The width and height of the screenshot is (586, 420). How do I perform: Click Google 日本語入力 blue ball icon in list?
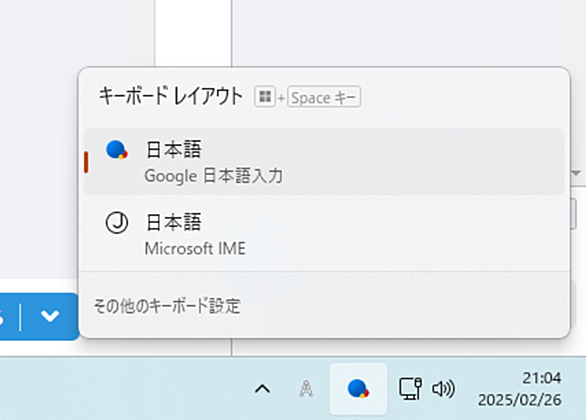click(117, 150)
